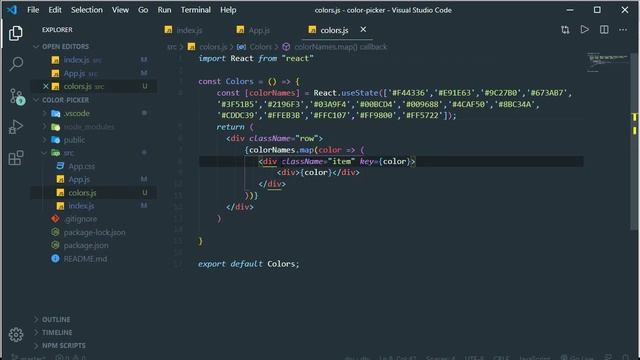Click the VS Code logo icon
This screenshot has height=360, width=640.
click(12, 9)
